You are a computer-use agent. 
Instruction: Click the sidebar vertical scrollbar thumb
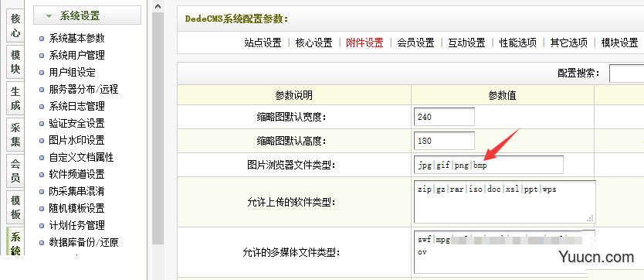tap(158, 128)
